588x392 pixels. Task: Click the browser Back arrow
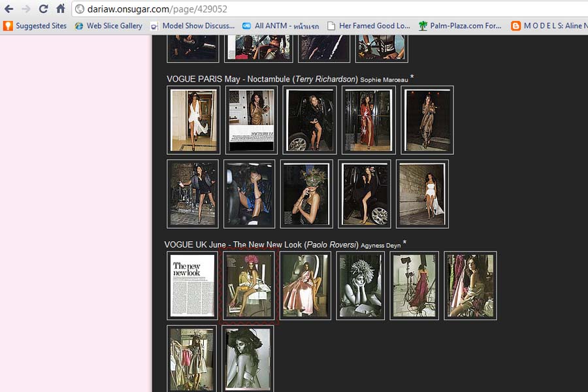(9, 8)
